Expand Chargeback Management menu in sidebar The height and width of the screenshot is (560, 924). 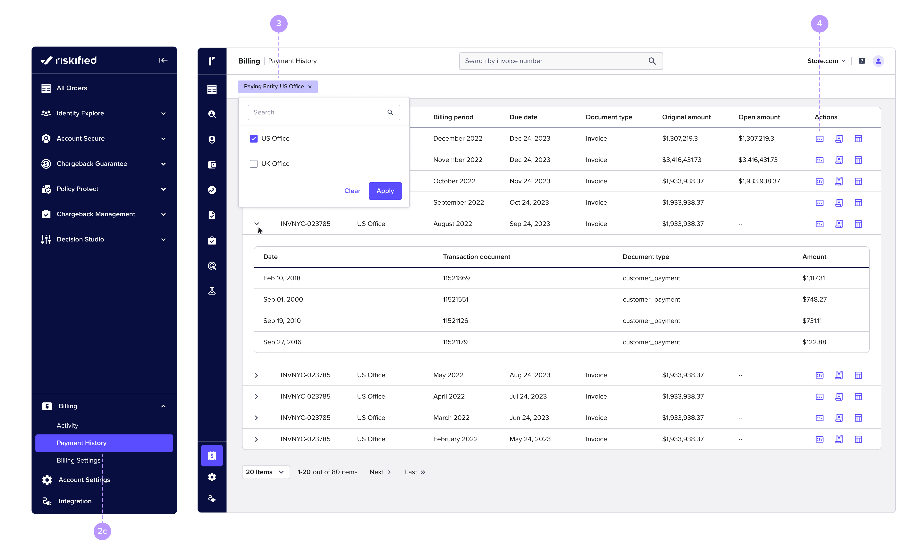coord(163,214)
